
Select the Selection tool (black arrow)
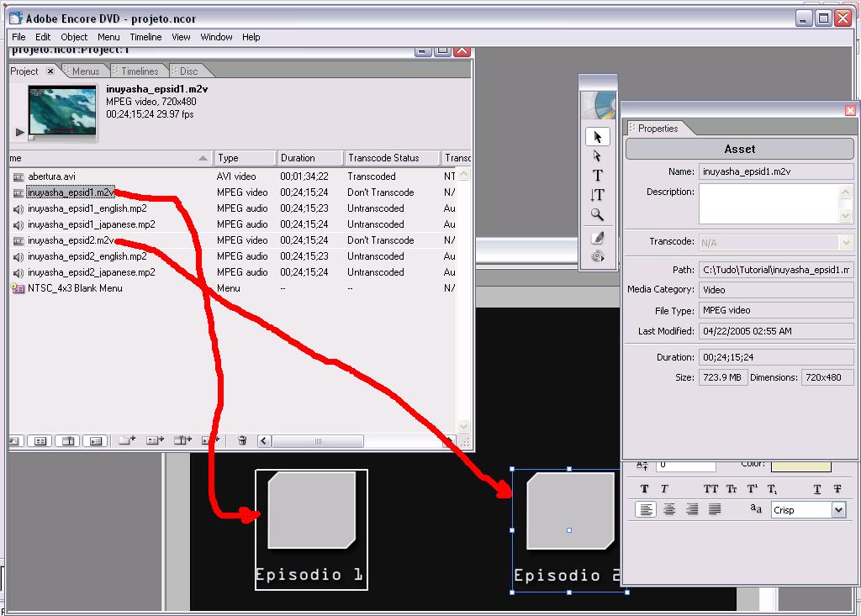point(598,137)
